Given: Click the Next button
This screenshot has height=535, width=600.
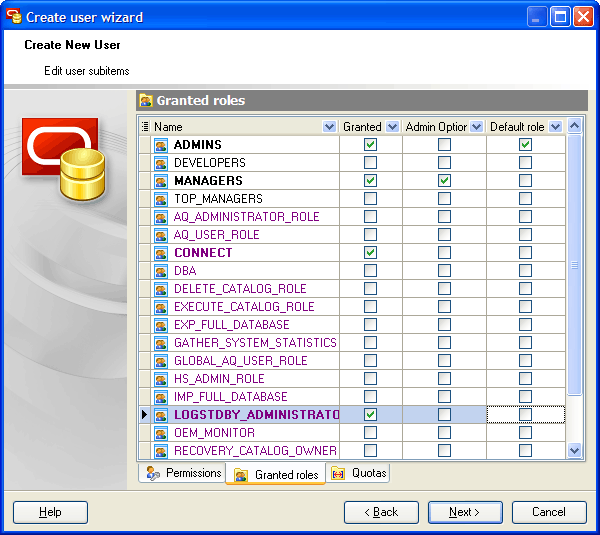Looking at the screenshot, I should (x=465, y=512).
